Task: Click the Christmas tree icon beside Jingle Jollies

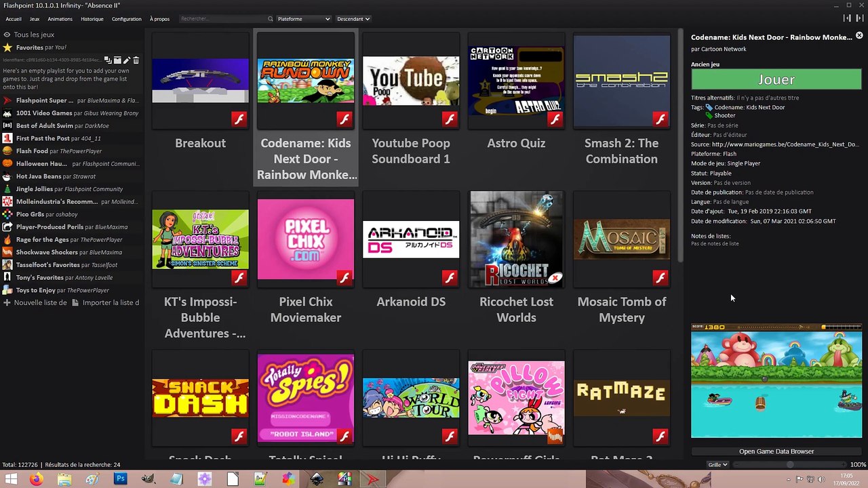Action: pos(7,189)
